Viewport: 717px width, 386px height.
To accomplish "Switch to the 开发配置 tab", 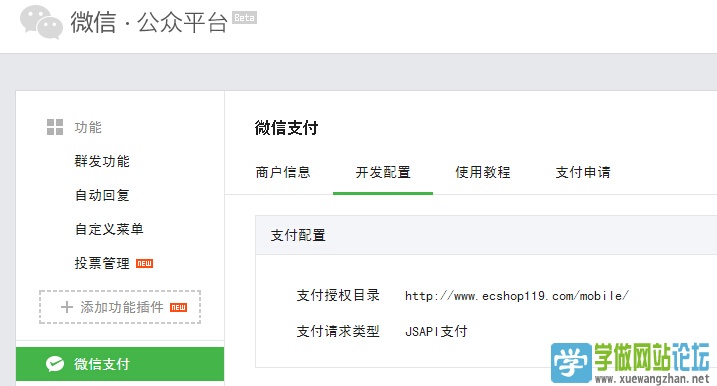I will click(x=383, y=172).
